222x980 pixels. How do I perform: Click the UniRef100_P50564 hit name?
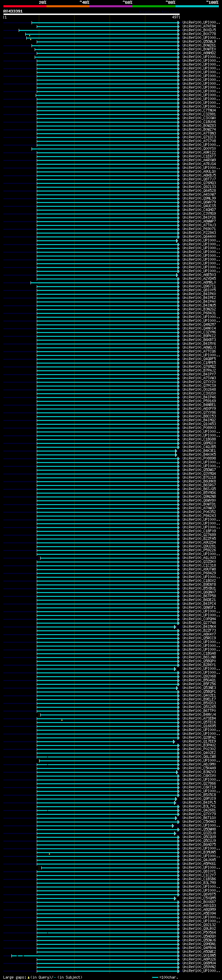(x=199, y=932)
